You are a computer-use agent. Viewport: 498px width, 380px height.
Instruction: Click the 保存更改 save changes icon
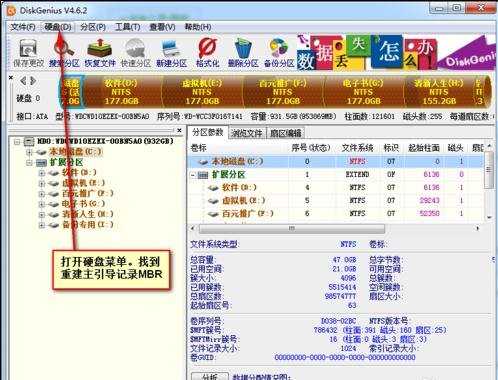(28, 53)
